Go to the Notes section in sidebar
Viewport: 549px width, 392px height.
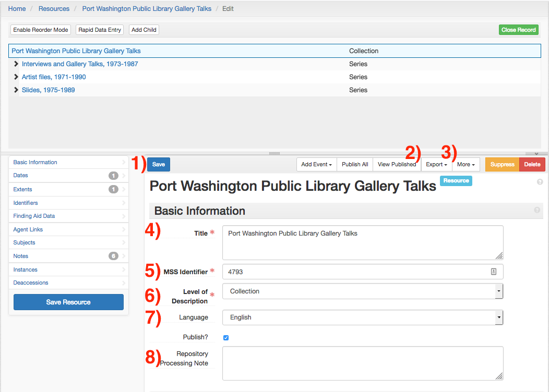tap(21, 256)
